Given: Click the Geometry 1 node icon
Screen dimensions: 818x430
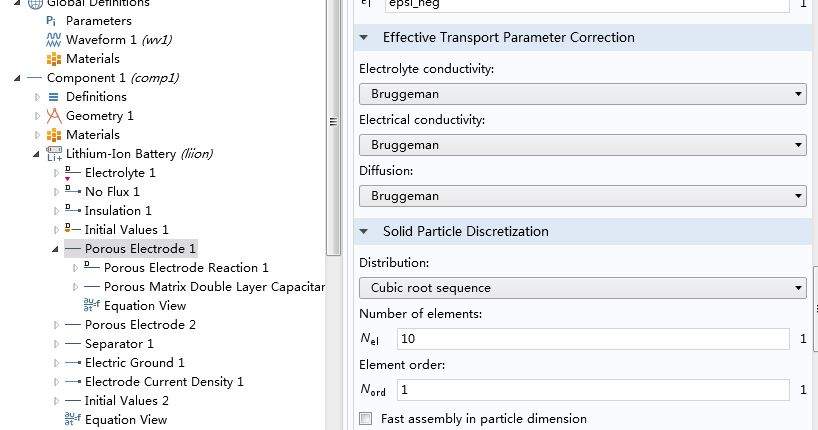Looking at the screenshot, I should tap(54, 116).
